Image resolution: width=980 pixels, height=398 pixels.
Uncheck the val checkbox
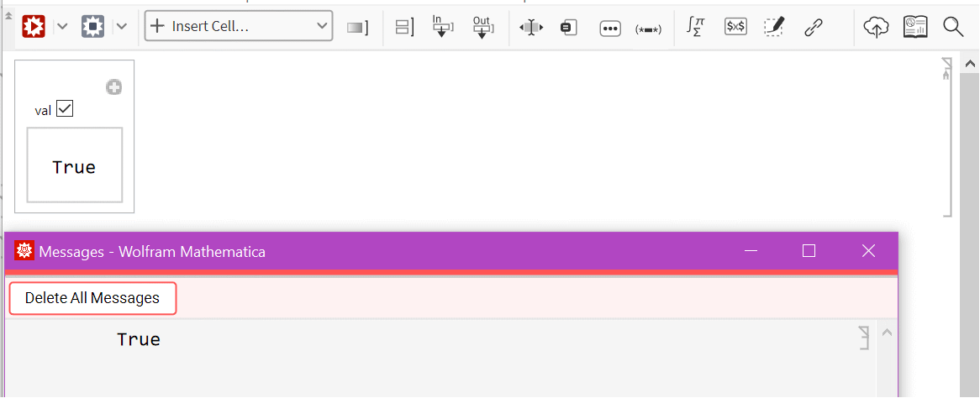pos(65,109)
